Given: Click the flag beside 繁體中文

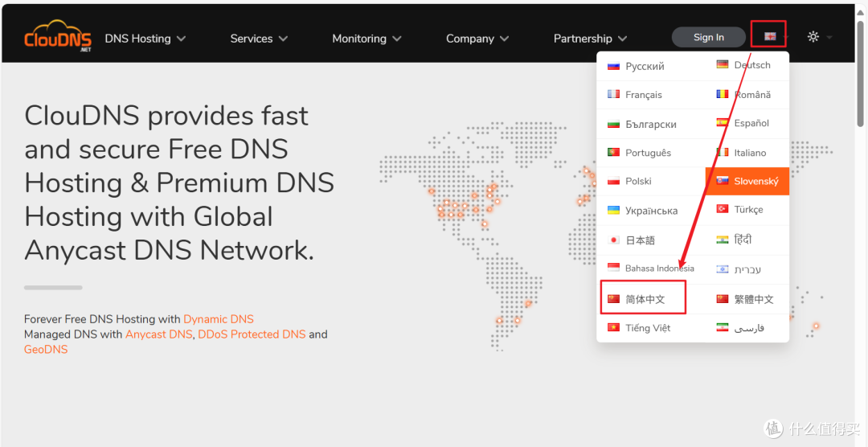Looking at the screenshot, I should pos(722,299).
